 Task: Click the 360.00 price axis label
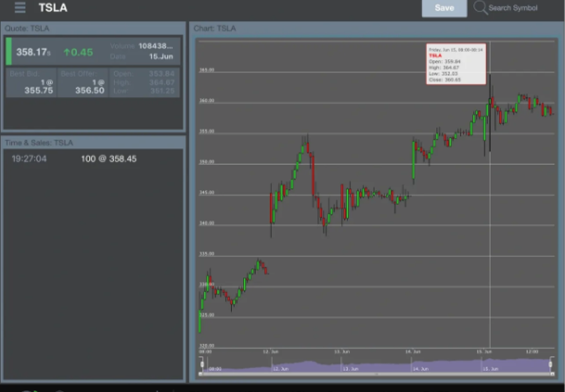206,100
